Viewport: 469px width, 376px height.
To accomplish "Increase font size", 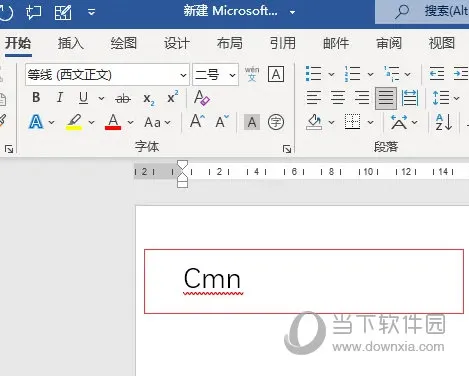I will (x=197, y=121).
